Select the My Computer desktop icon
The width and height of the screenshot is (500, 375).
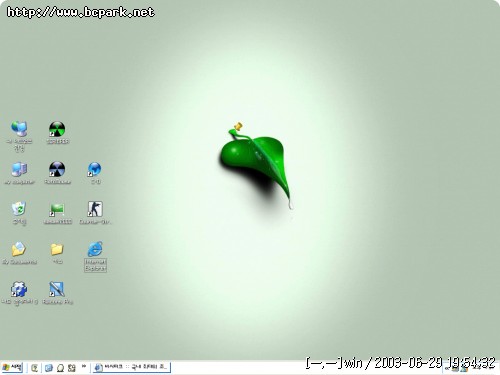click(19, 169)
